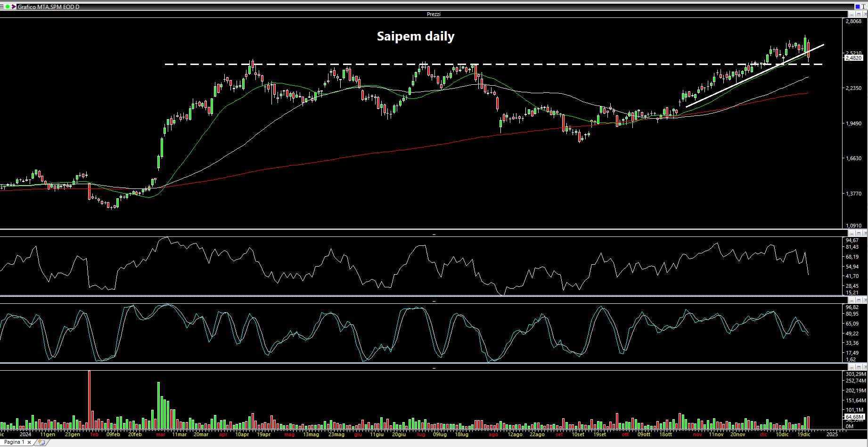Click the 'Saipem daily' chart title
Image resolution: width=868 pixels, height=447 pixels.
point(416,36)
